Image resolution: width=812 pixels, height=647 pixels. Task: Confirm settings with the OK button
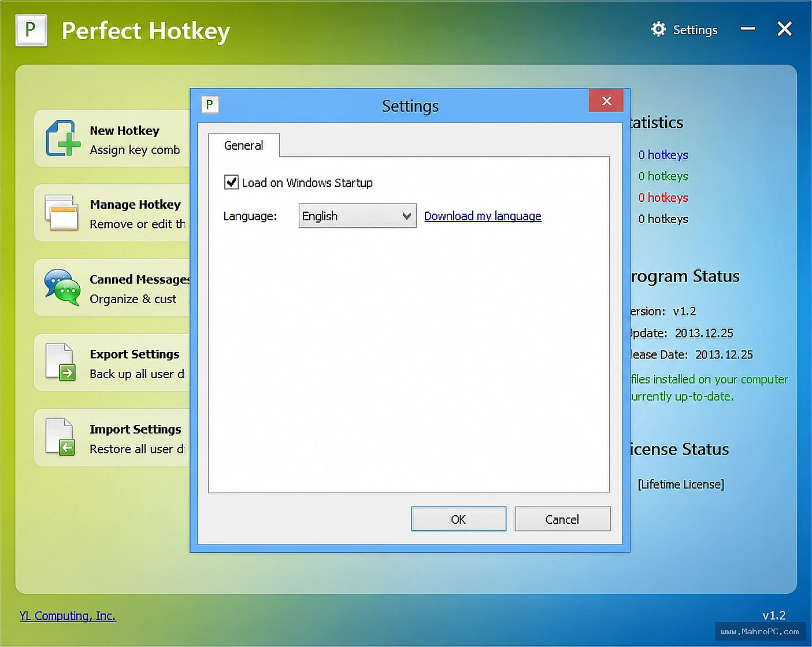[458, 519]
